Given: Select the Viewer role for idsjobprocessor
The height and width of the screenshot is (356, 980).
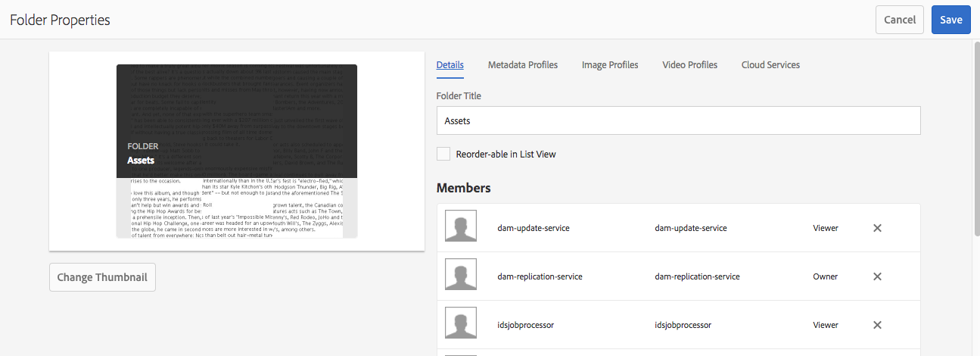Looking at the screenshot, I should point(826,325).
